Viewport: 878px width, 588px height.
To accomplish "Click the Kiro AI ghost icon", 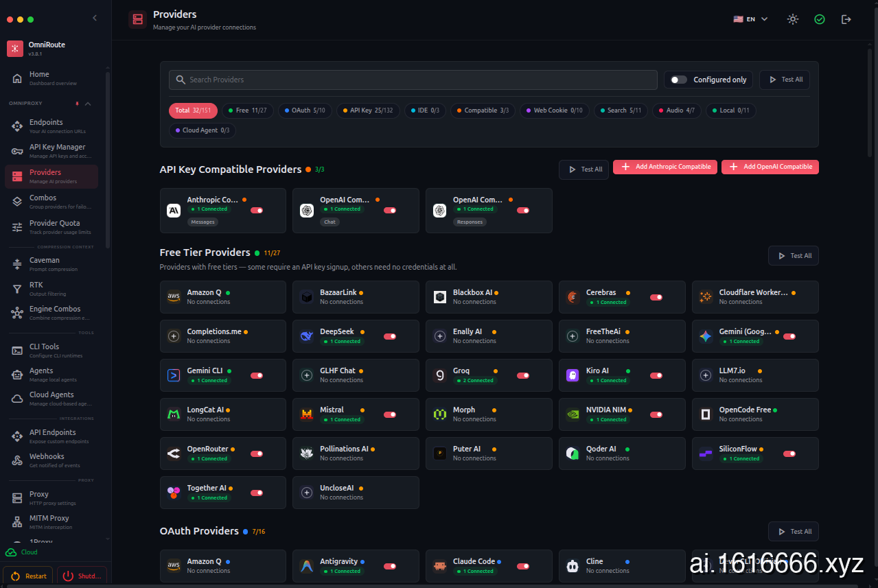I will pyautogui.click(x=573, y=375).
